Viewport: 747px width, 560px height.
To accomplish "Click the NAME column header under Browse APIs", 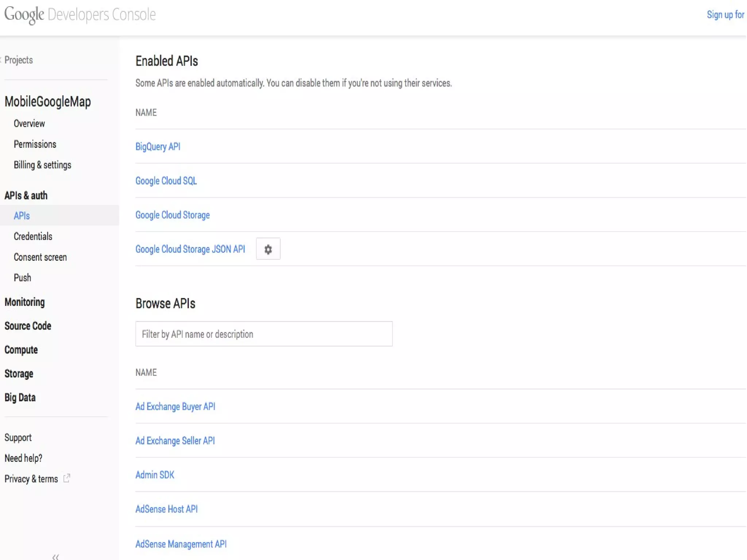I will tap(146, 372).
